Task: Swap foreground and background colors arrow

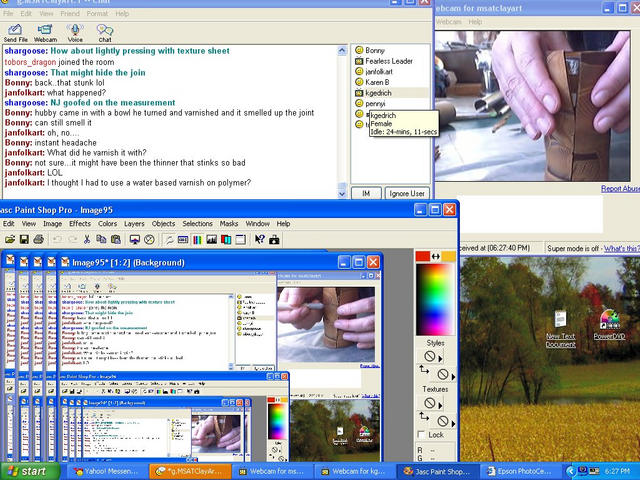Action: click(x=436, y=256)
